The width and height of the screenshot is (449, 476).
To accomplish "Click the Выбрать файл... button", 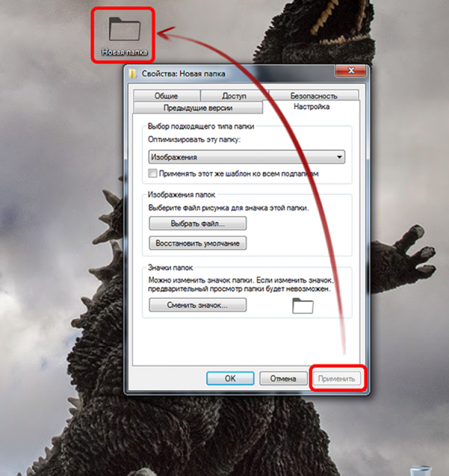I will coord(198,224).
